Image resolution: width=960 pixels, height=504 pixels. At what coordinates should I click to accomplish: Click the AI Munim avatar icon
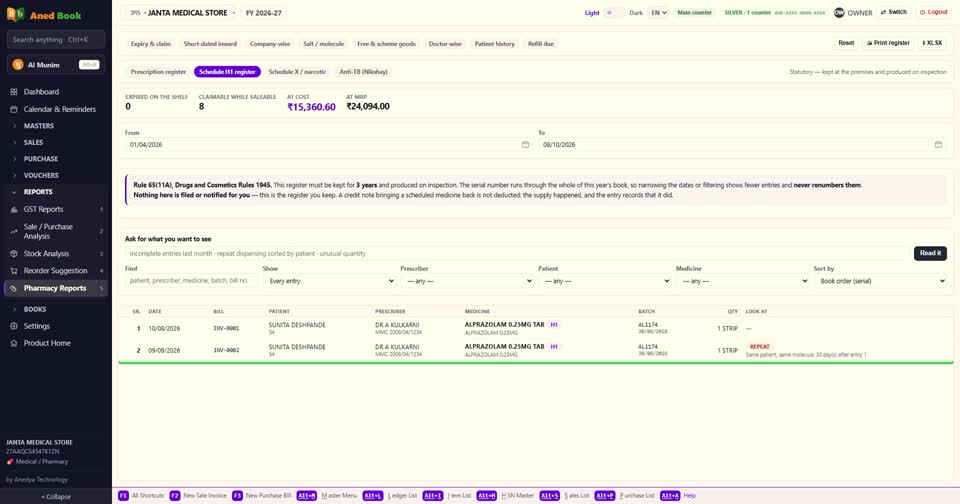pos(18,64)
